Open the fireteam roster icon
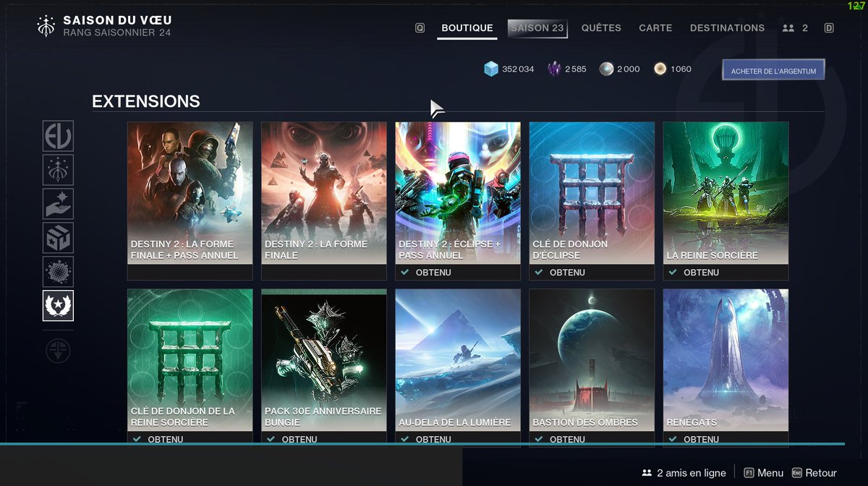This screenshot has height=486, width=868. tap(788, 28)
